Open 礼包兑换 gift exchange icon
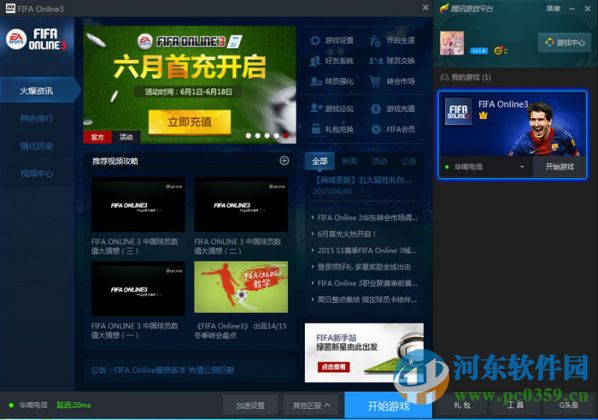Screen dimensions: 598x420 pyautogui.click(x=316, y=129)
